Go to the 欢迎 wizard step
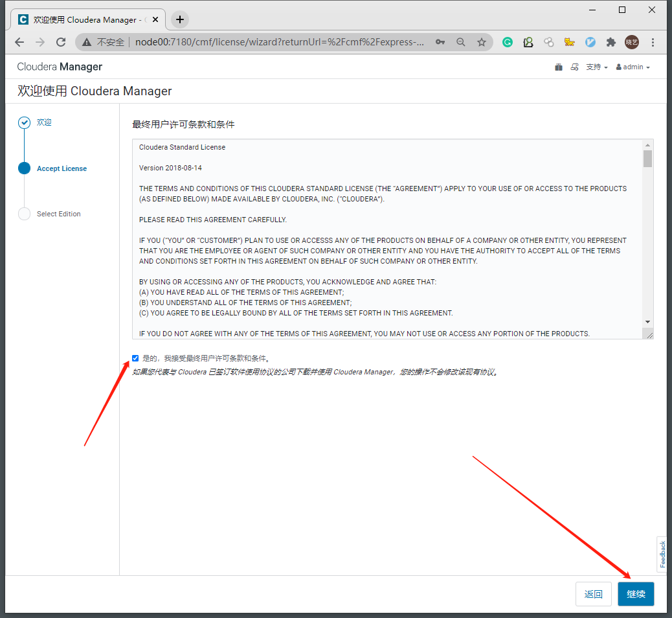This screenshot has height=618, width=672. click(x=44, y=122)
